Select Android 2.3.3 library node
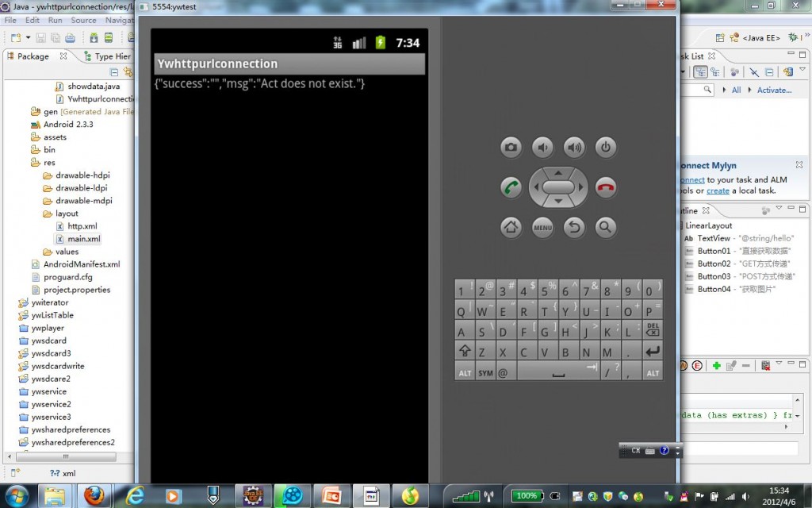Screen dimensions: 812x508 pyautogui.click(x=62, y=125)
